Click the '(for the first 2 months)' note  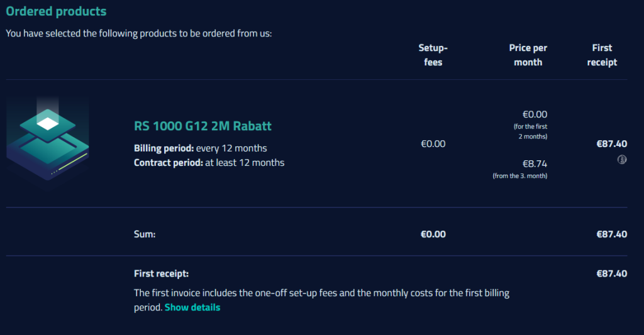point(530,131)
